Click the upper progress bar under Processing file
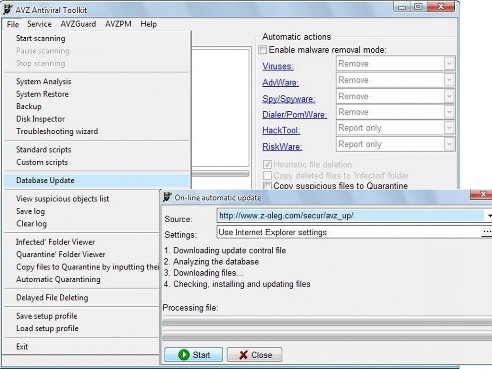Viewport: 492px width, 369px height. click(x=327, y=322)
